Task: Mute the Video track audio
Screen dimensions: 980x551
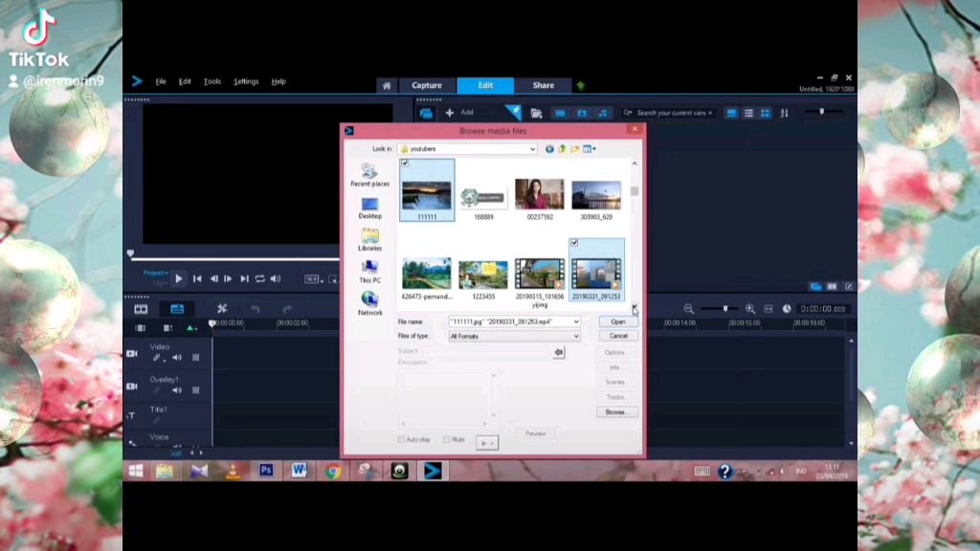Action: point(177,358)
